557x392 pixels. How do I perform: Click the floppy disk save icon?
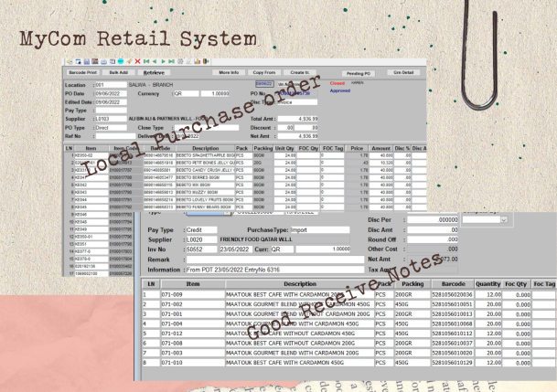(87, 62)
